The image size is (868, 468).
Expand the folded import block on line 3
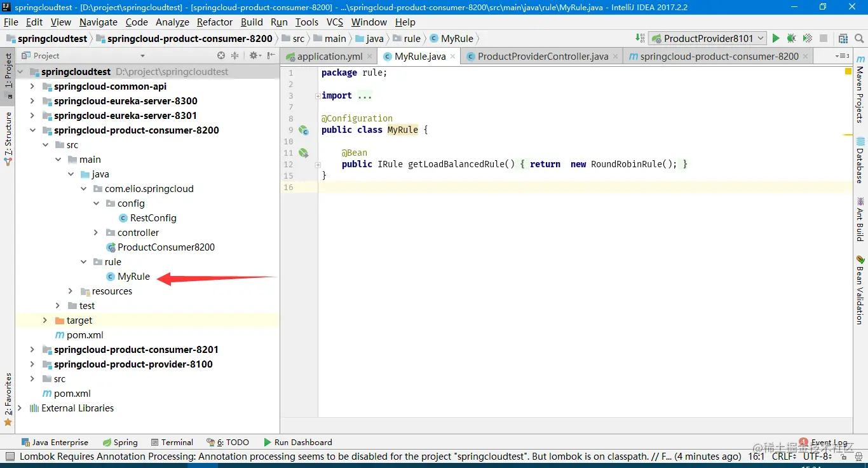click(x=318, y=95)
